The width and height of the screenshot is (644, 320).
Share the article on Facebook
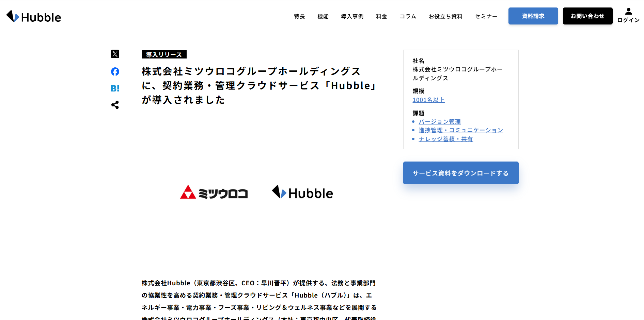(x=115, y=72)
